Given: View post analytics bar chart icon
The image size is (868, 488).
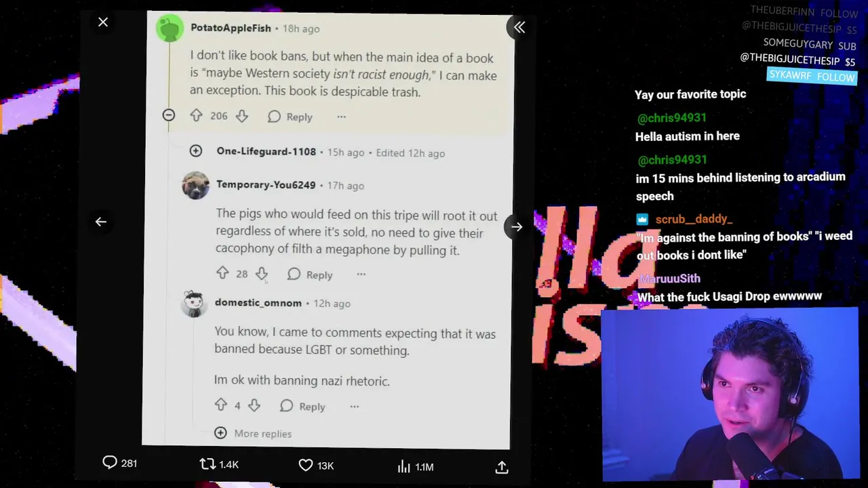Looking at the screenshot, I should pyautogui.click(x=404, y=466).
